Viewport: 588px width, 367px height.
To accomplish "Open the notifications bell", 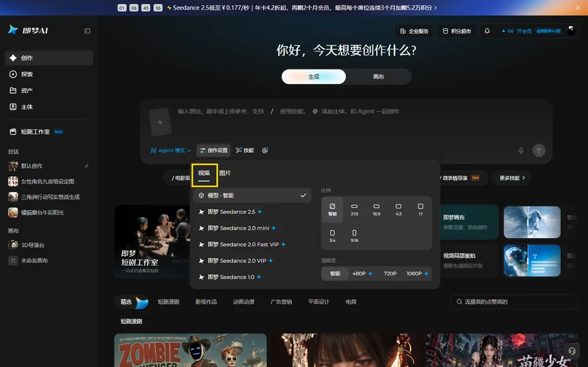I will pos(487,31).
